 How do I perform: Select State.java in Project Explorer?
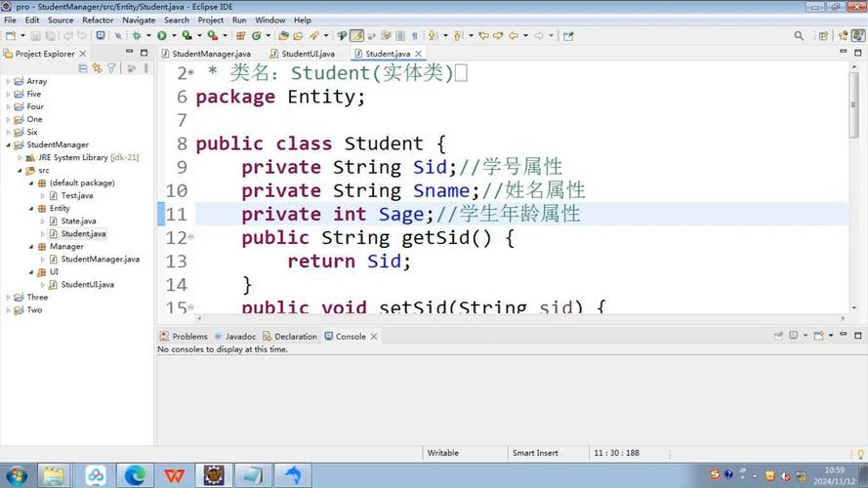(78, 222)
